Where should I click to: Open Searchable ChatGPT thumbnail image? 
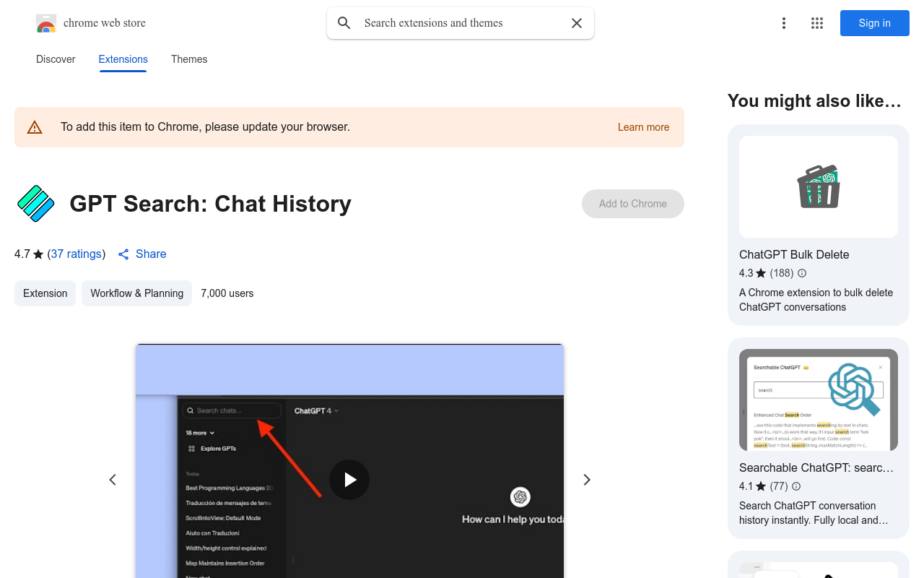[819, 400]
